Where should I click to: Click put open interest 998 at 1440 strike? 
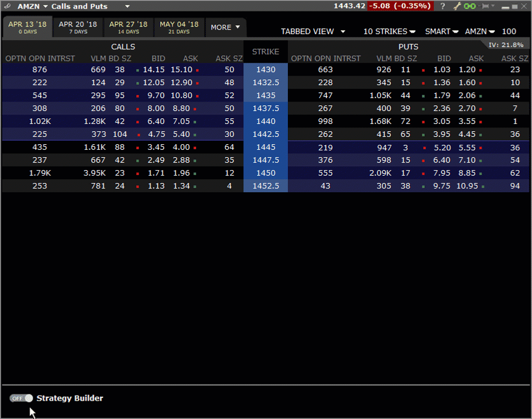coord(325,121)
